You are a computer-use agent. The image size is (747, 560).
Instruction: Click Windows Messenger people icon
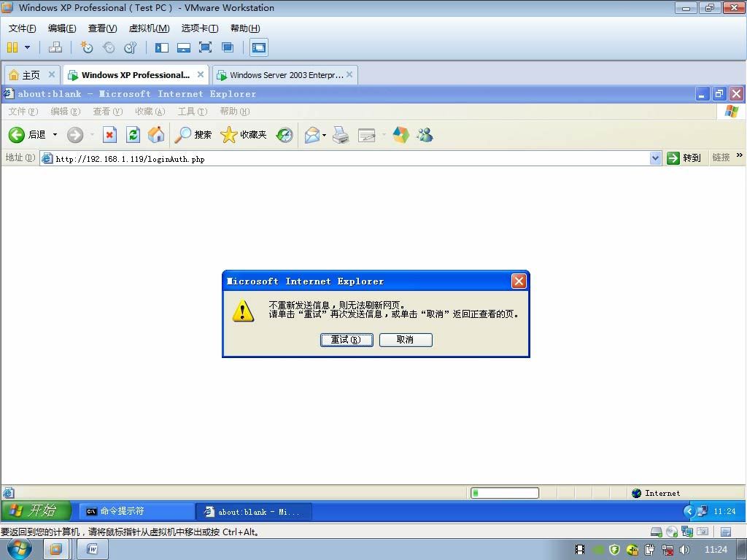[425, 135]
